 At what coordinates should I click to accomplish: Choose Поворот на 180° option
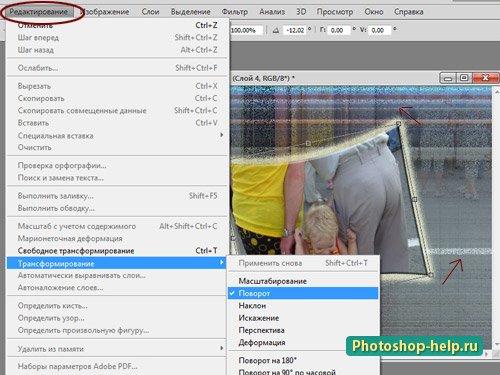(x=303, y=360)
